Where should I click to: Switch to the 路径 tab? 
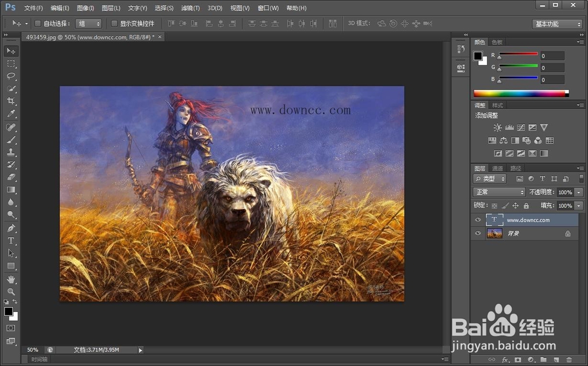[516, 168]
